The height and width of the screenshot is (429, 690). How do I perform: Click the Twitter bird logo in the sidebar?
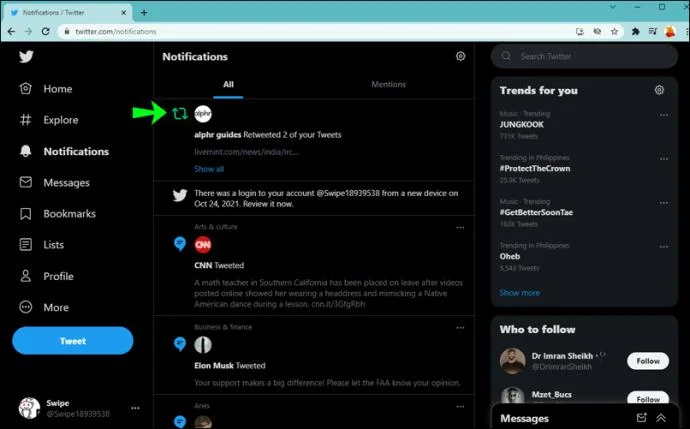tap(26, 56)
